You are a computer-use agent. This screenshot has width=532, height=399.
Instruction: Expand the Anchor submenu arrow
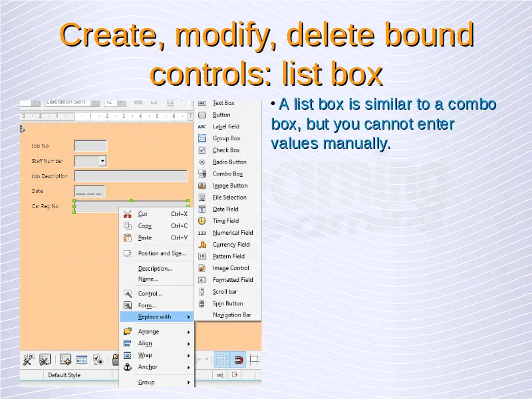click(189, 368)
